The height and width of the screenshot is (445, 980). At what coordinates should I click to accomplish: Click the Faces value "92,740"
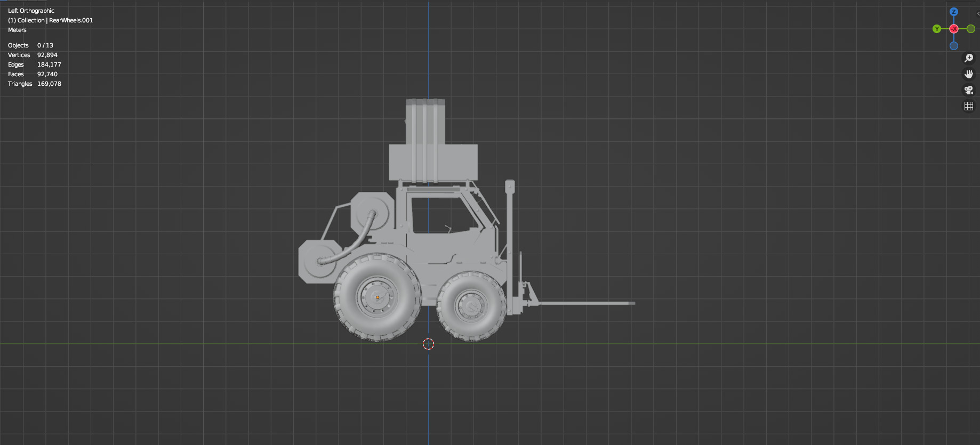(47, 74)
